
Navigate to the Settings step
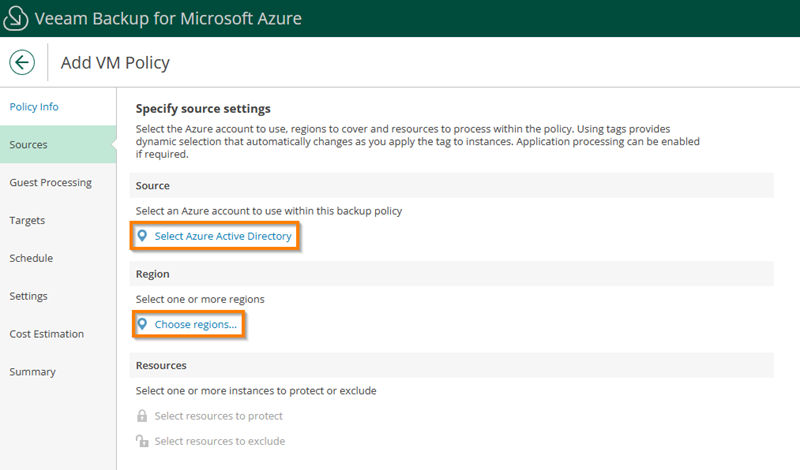[29, 296]
